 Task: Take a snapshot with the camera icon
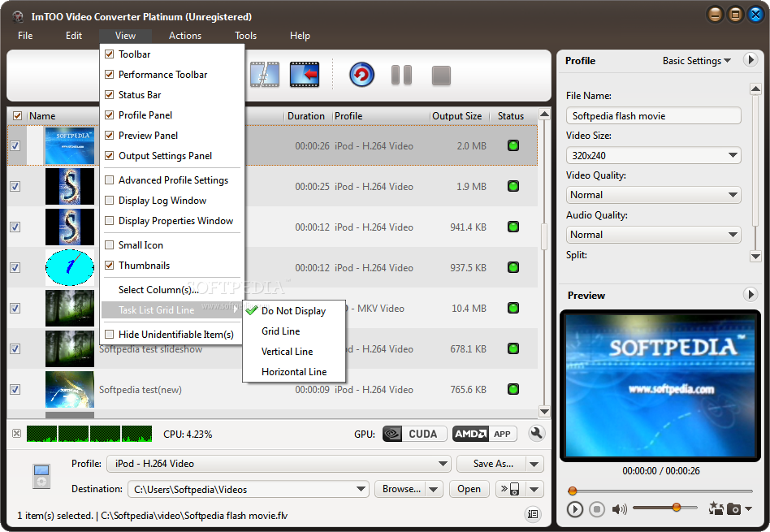(733, 509)
